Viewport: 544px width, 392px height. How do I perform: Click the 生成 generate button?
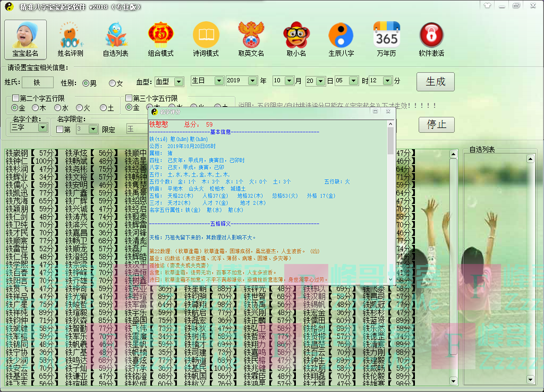[x=436, y=82]
